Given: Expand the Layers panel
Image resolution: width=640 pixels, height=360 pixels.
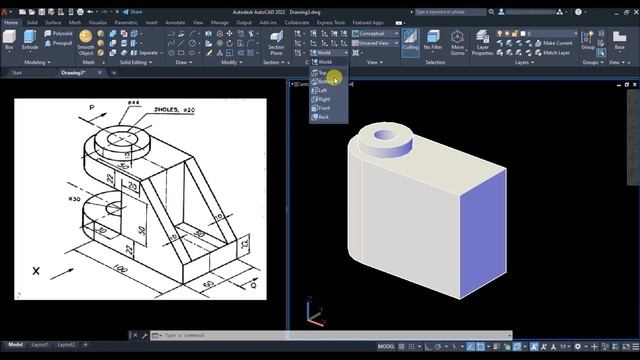Looking at the screenshot, I should tap(524, 62).
